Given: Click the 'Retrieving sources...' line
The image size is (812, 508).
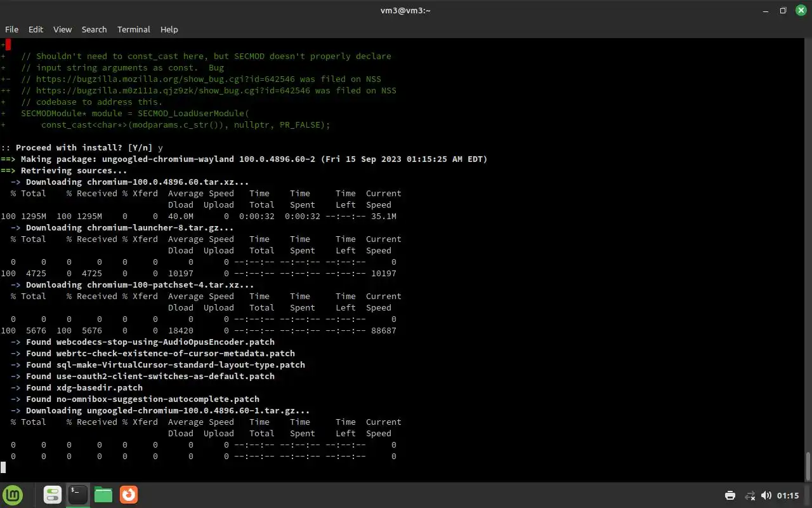Looking at the screenshot, I should click(64, 171).
